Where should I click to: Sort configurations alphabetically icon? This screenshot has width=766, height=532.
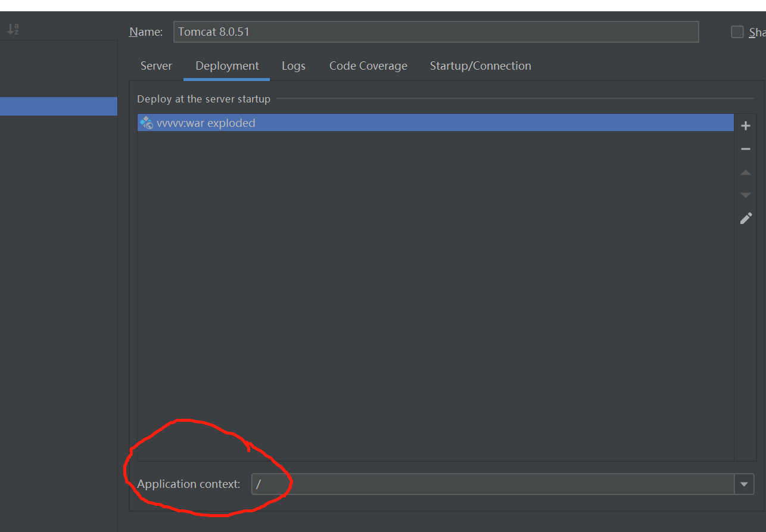[x=13, y=29]
